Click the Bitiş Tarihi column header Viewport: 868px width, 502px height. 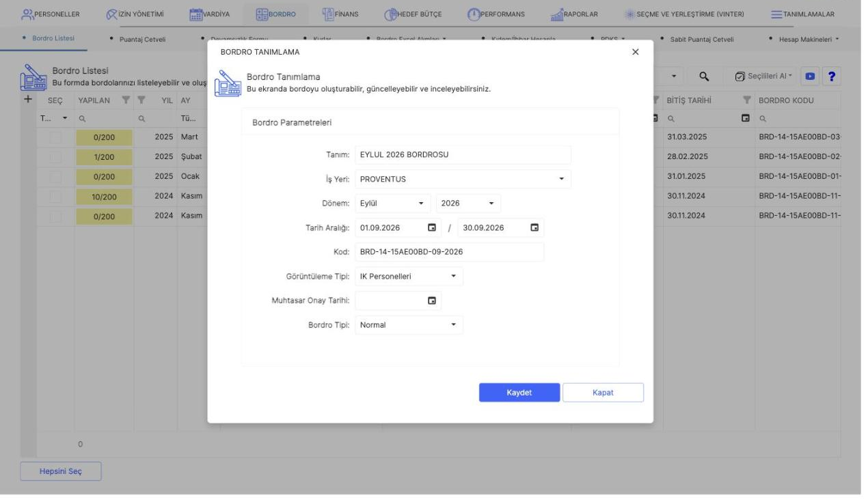point(690,101)
